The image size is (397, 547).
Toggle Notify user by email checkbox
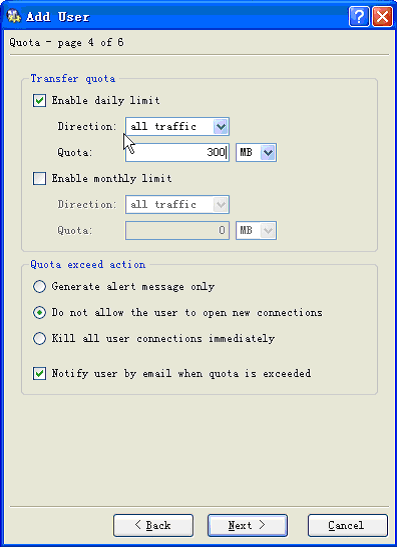39,373
